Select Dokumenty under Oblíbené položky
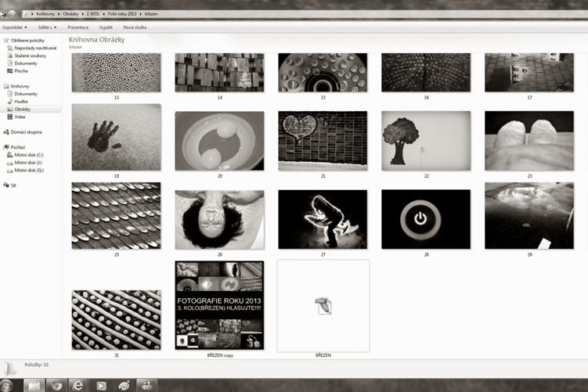 point(26,63)
